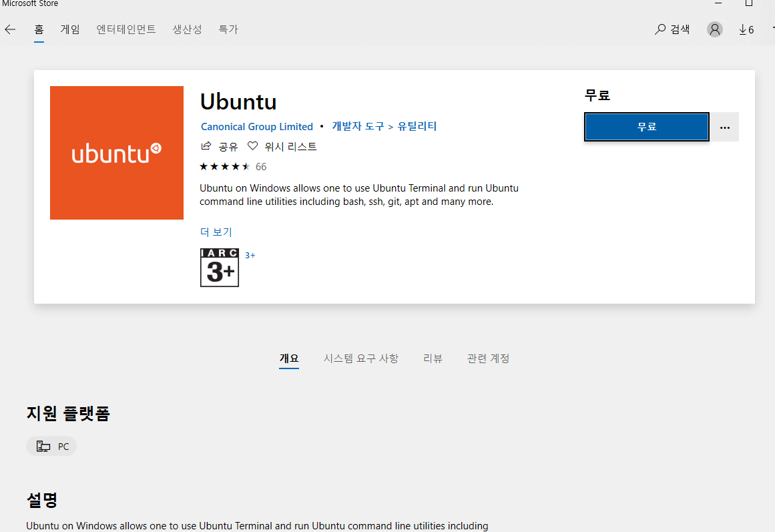Click the PC platform chip
775x532 pixels.
(51, 446)
